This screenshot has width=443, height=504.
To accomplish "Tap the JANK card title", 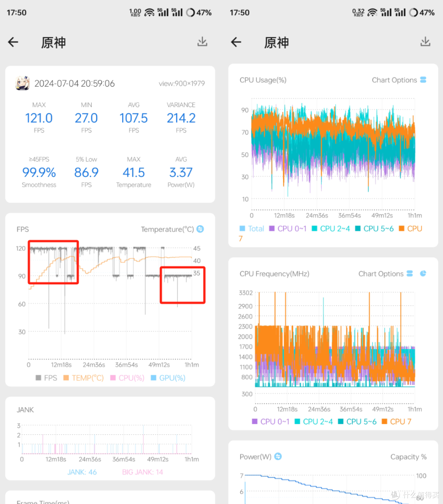I will click(25, 410).
